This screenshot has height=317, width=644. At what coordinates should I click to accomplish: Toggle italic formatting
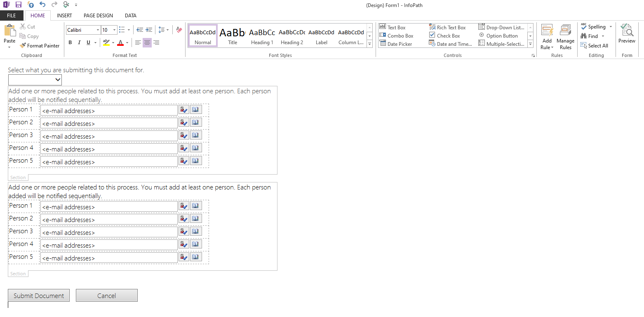(79, 43)
